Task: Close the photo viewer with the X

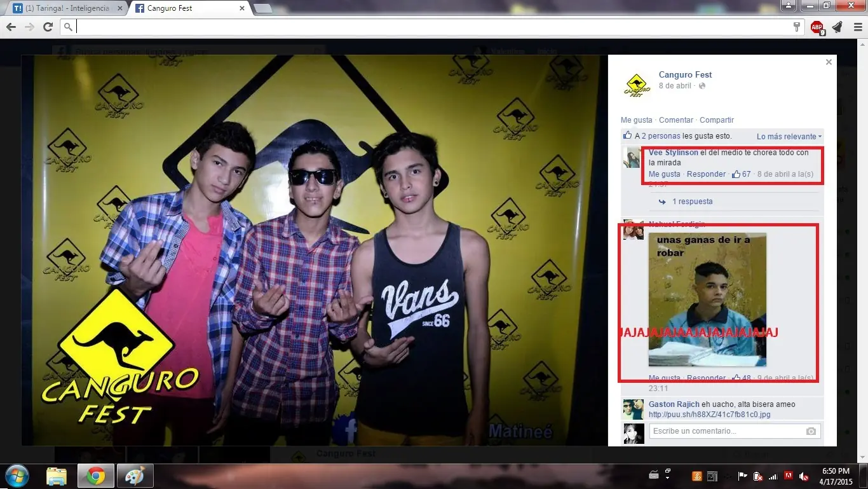Action: (x=829, y=62)
